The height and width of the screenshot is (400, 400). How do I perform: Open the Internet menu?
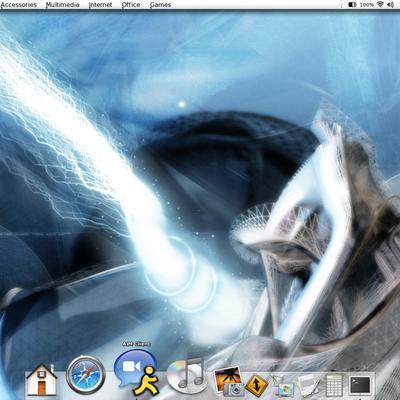(101, 5)
